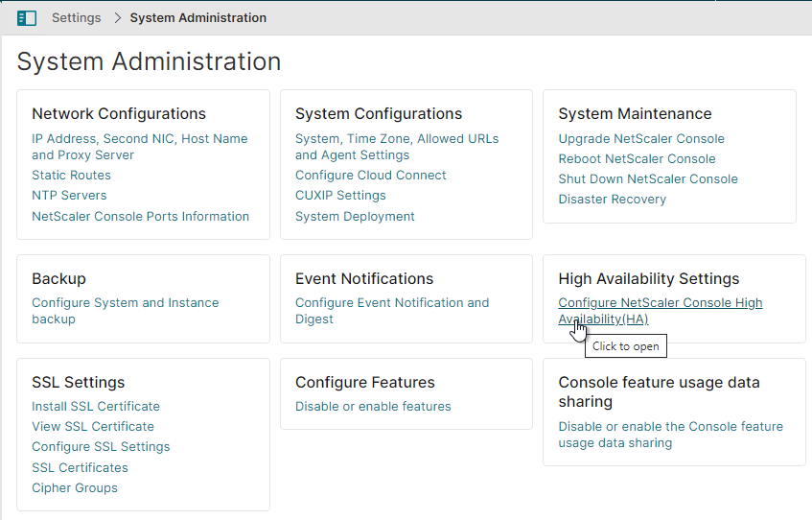Open Disaster Recovery link
812x520 pixels.
(612, 200)
